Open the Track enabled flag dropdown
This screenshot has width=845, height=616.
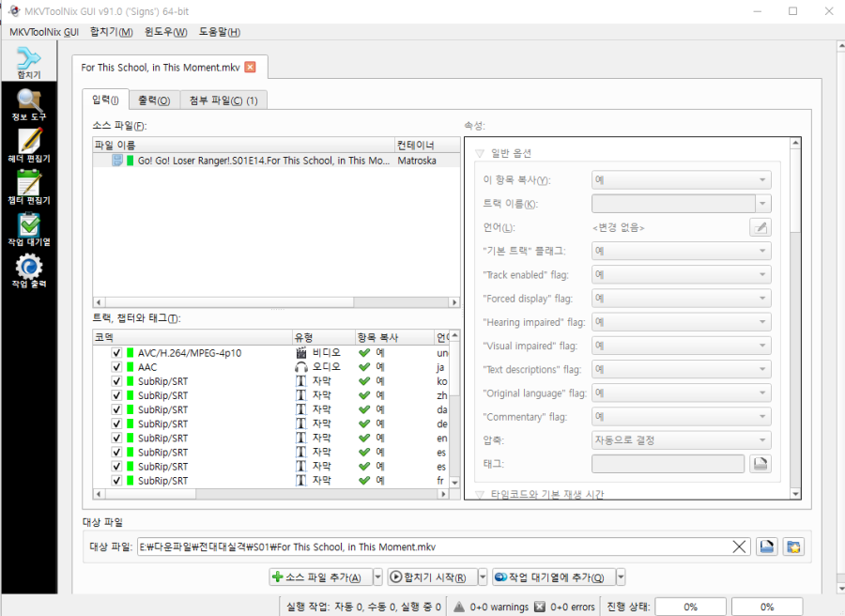pos(682,275)
